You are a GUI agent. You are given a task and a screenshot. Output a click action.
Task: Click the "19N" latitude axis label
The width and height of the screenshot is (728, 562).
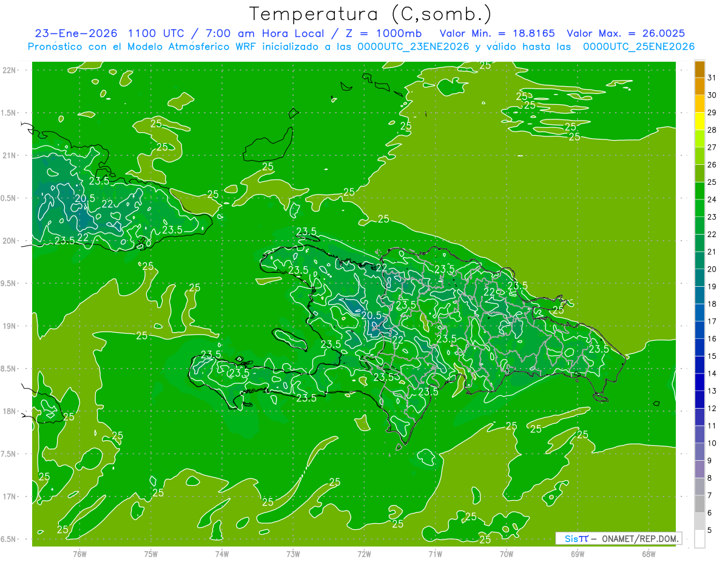point(10,326)
